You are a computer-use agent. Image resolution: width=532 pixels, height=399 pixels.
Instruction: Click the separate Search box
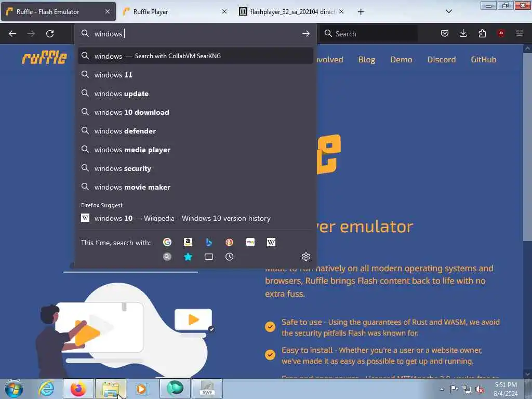pos(369,34)
